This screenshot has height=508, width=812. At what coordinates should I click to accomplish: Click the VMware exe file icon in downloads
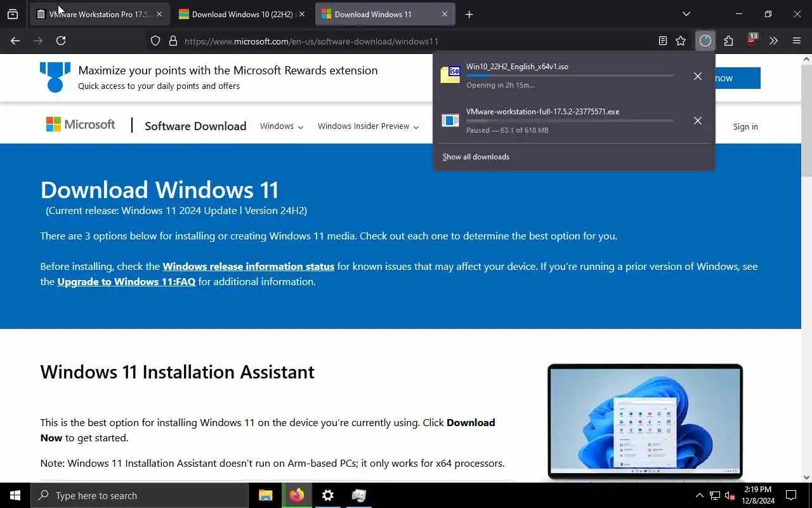pos(450,121)
